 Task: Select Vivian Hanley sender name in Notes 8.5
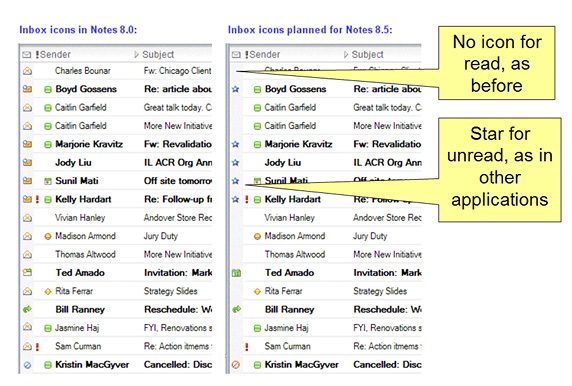(x=290, y=218)
